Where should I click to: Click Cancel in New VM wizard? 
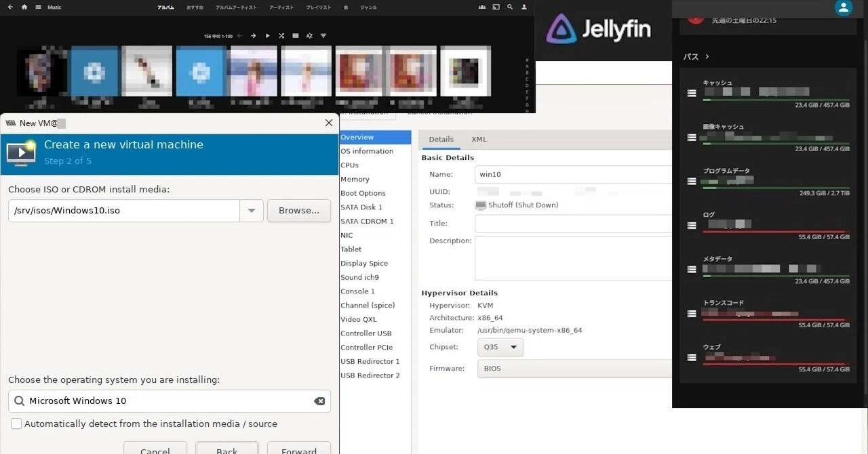[155, 449]
